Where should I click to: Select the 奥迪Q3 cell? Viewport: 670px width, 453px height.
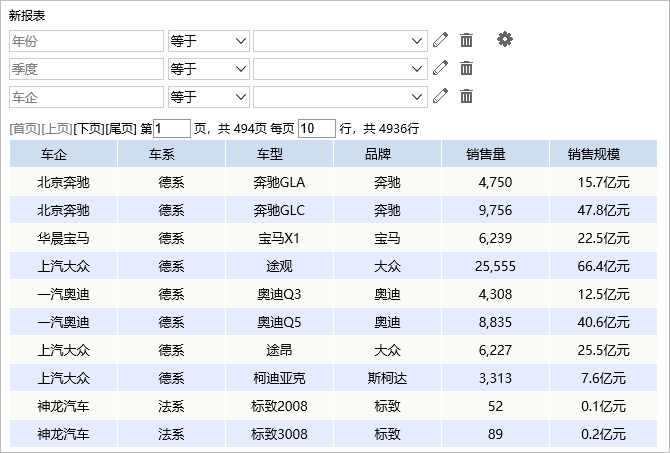coord(279,294)
